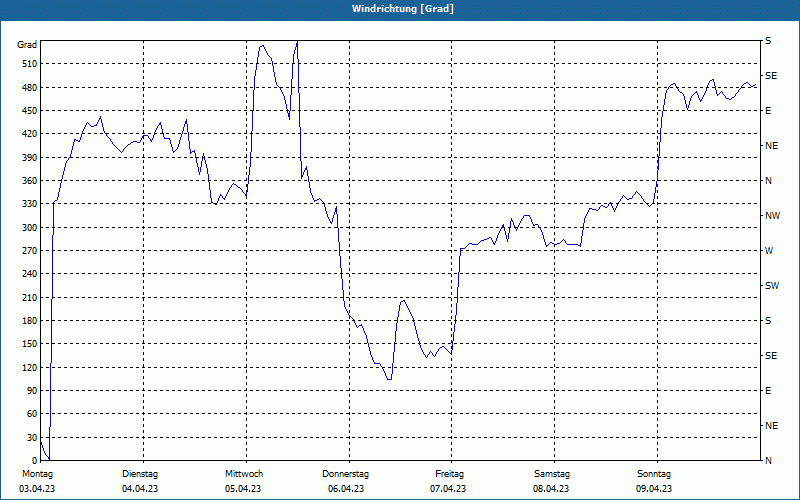Select the W compass direction label

(x=769, y=251)
